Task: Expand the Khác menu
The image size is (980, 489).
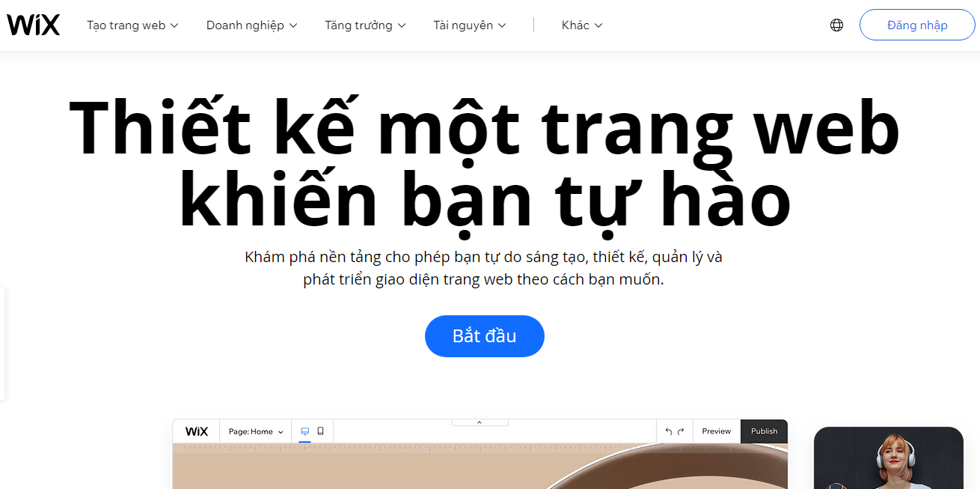Action: 582,25
